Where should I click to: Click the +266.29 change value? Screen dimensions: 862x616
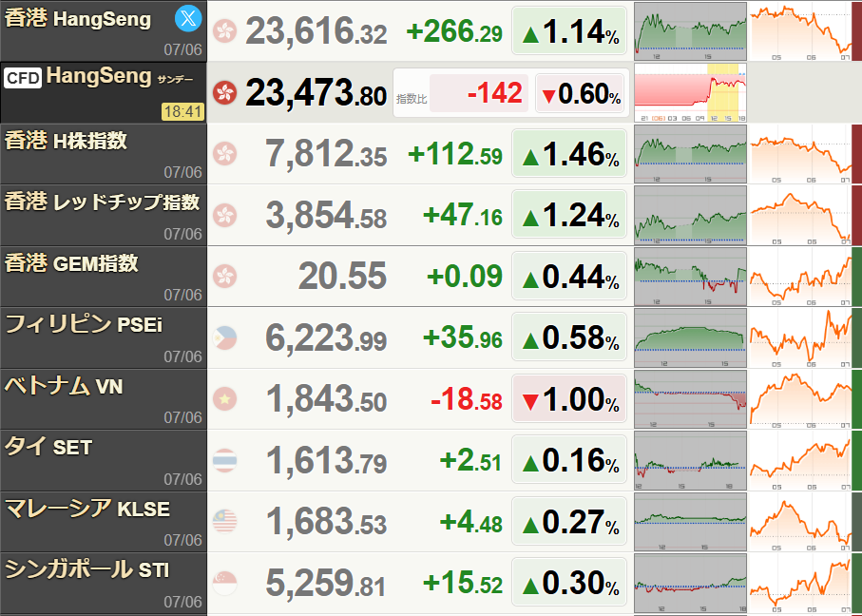[454, 32]
